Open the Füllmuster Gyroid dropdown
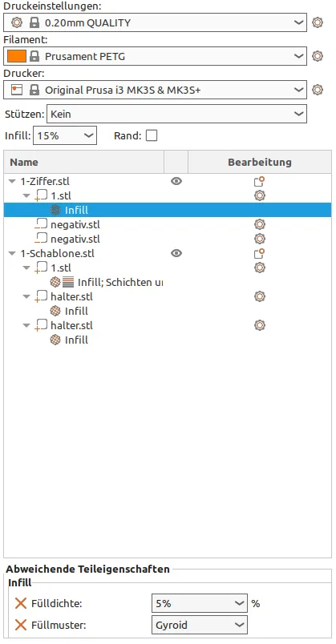The width and height of the screenshot is (336, 644). pyautogui.click(x=200, y=625)
